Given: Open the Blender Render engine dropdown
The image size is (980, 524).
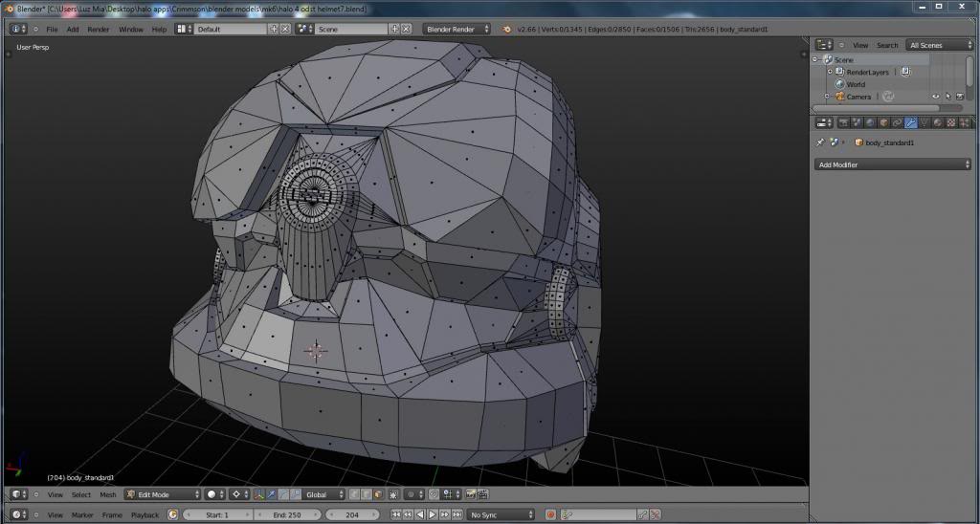Looking at the screenshot, I should (457, 29).
